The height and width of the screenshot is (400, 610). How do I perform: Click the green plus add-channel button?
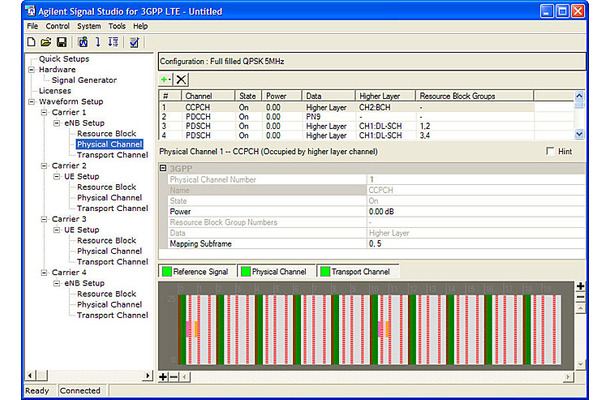pos(165,79)
